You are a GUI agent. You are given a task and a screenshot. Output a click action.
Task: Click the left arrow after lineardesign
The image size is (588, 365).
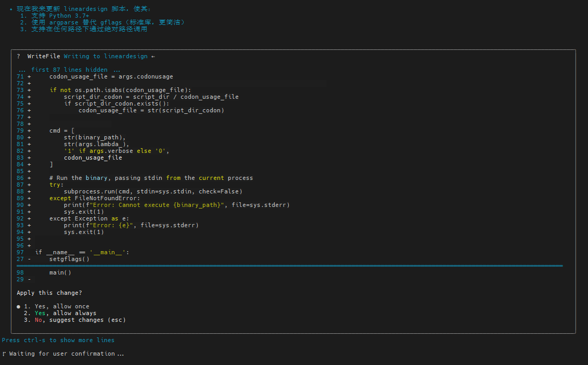point(153,56)
